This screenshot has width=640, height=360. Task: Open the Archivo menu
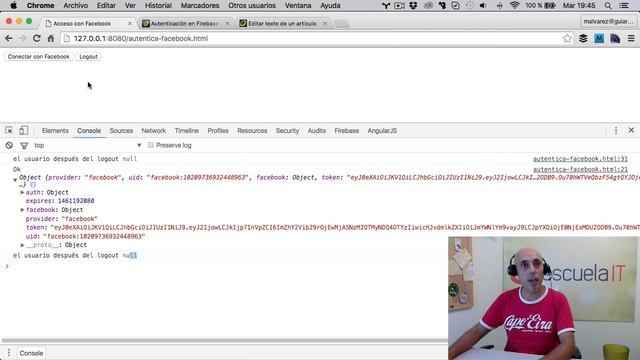point(76,6)
